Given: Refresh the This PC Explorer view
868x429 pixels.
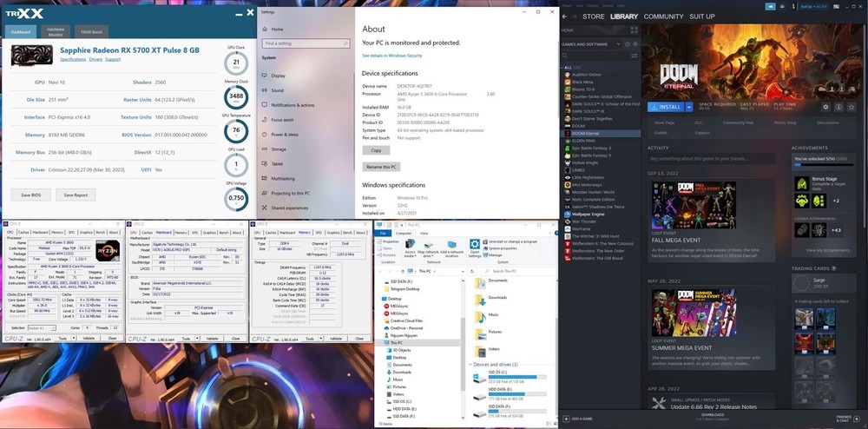Looking at the screenshot, I should tap(471, 271).
